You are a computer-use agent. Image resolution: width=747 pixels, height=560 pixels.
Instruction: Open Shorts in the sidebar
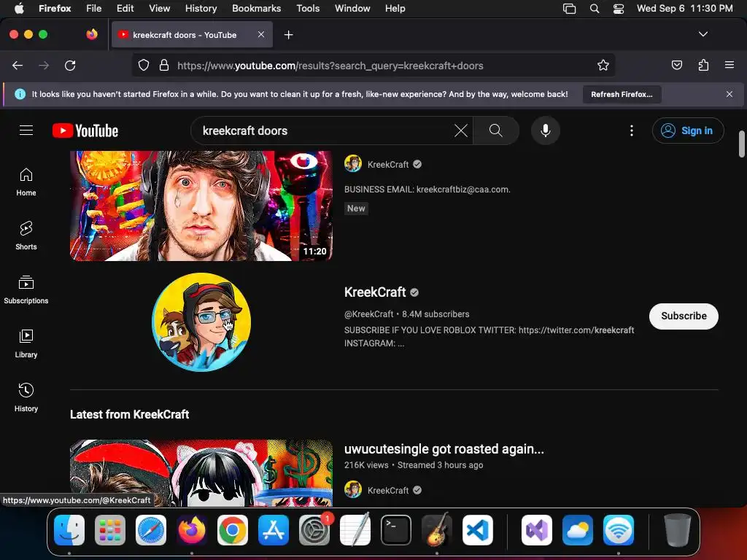click(26, 236)
